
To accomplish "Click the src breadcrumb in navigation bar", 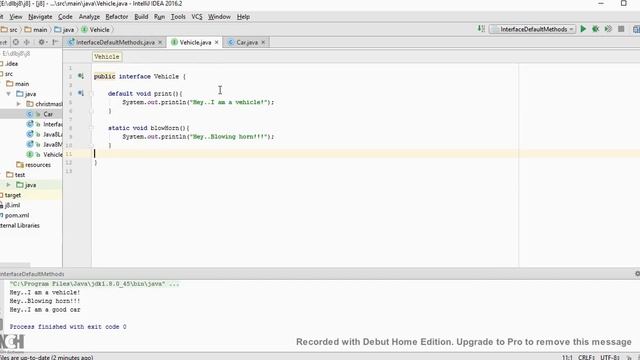I will pos(10,29).
